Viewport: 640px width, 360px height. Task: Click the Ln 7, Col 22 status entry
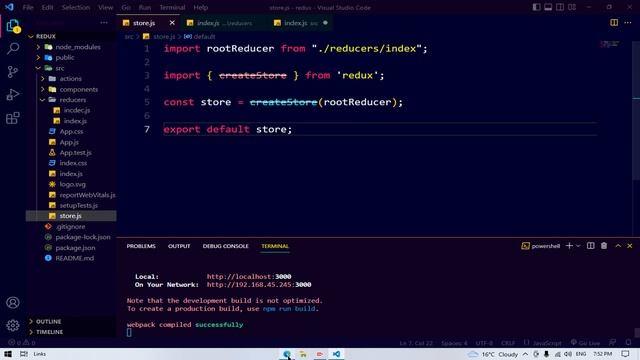[x=416, y=343]
